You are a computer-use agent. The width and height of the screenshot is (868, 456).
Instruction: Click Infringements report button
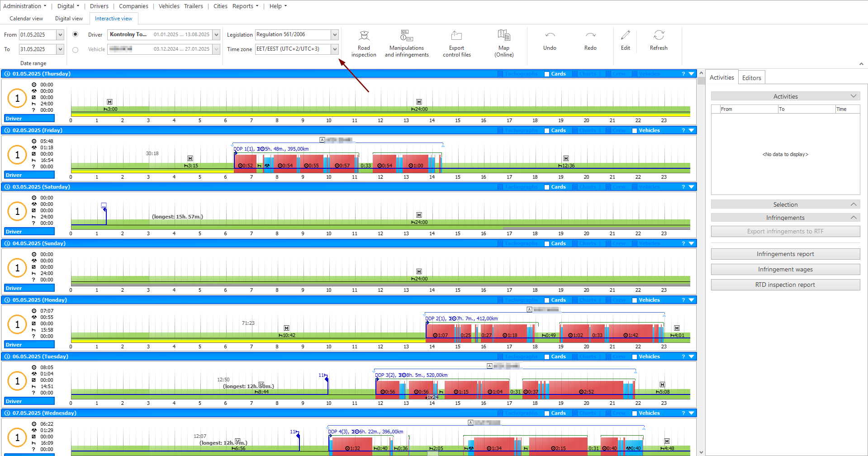click(x=785, y=254)
